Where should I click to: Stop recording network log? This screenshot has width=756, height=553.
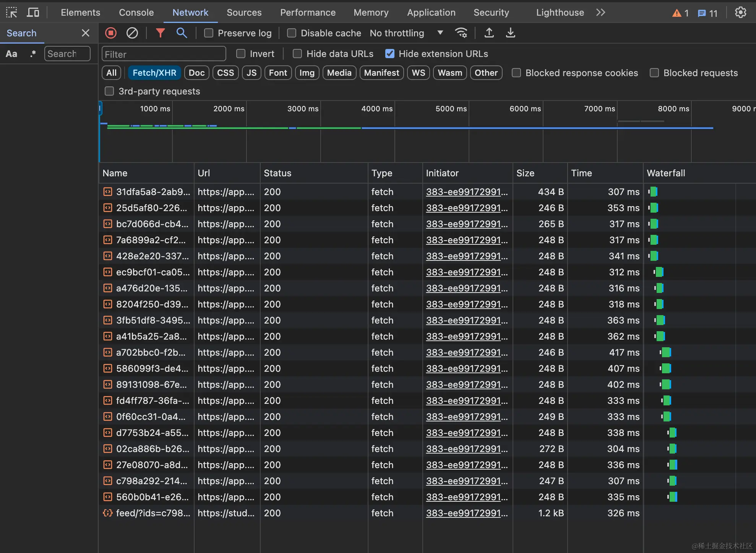(111, 33)
